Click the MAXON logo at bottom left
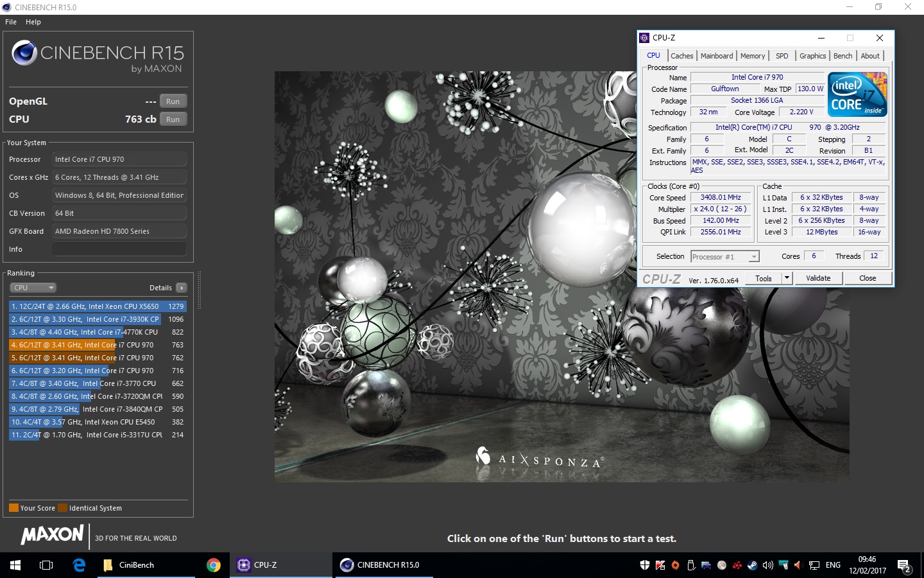 tap(53, 534)
